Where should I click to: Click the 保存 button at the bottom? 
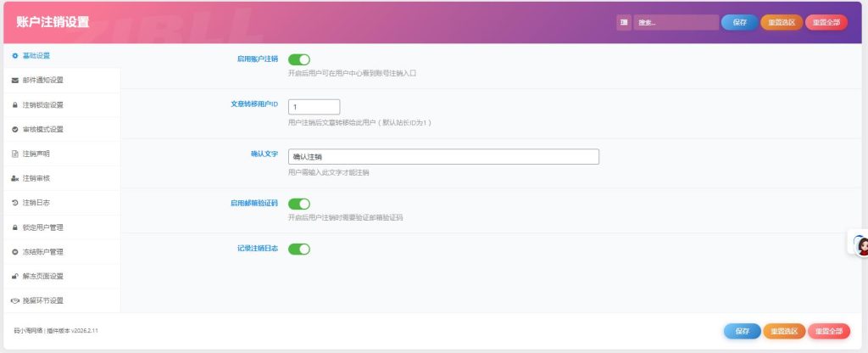click(x=743, y=331)
